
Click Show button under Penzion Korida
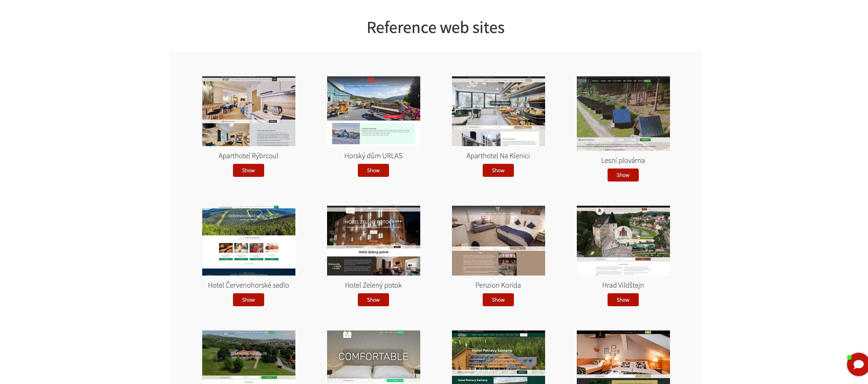click(x=498, y=300)
